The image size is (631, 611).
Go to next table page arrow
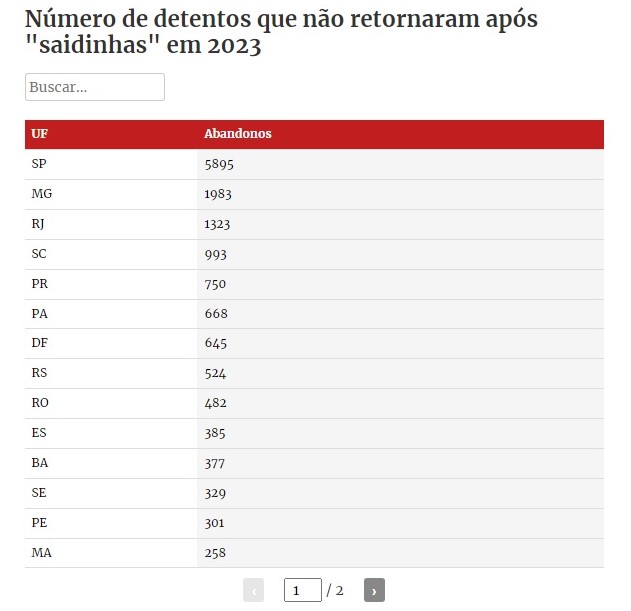pyautogui.click(x=374, y=591)
